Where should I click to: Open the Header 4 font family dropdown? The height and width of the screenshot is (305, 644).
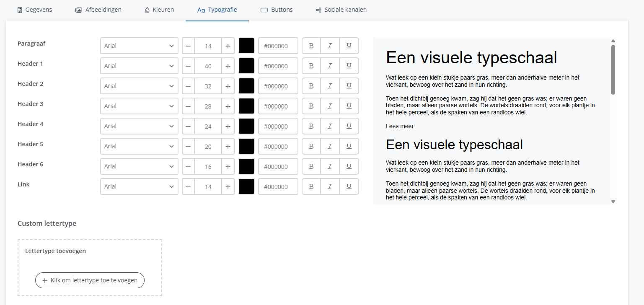click(x=139, y=126)
